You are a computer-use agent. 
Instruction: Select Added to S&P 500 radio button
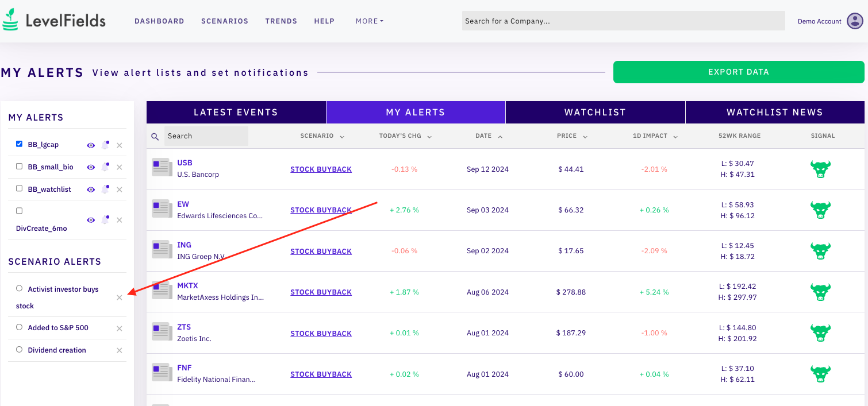tap(20, 327)
